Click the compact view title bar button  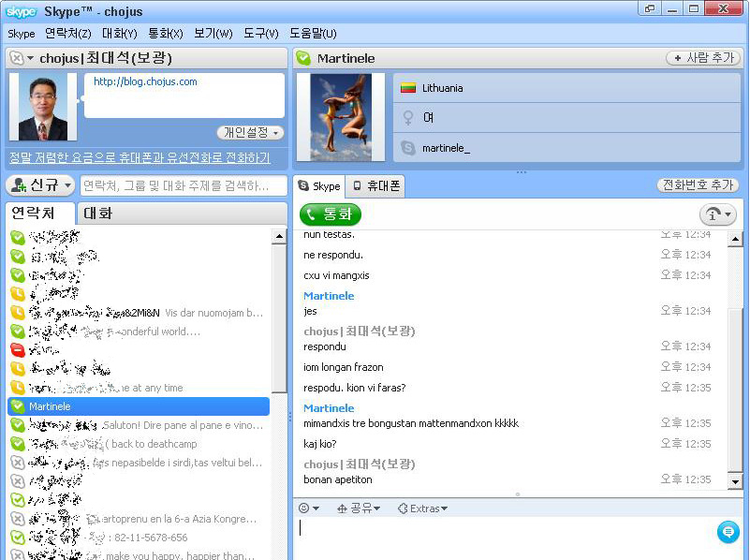coord(650,8)
